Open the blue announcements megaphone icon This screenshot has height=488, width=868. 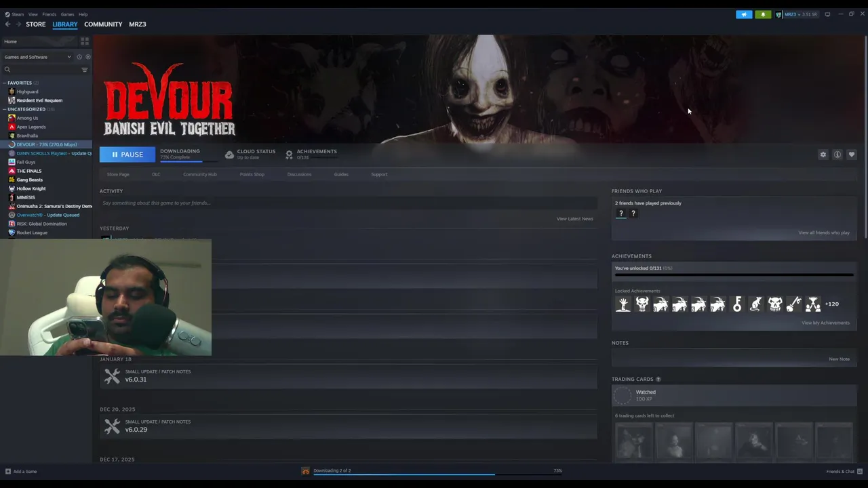click(744, 14)
